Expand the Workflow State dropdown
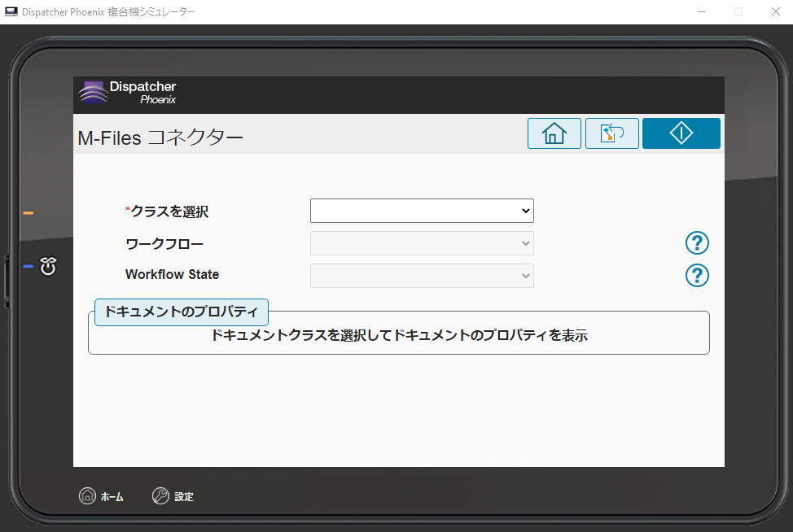The height and width of the screenshot is (532, 793). coord(422,276)
